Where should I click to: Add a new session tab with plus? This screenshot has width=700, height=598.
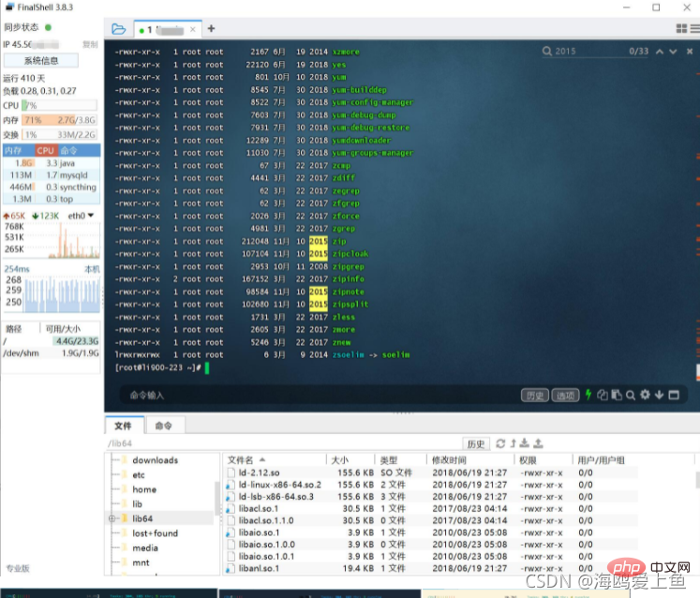click(211, 28)
